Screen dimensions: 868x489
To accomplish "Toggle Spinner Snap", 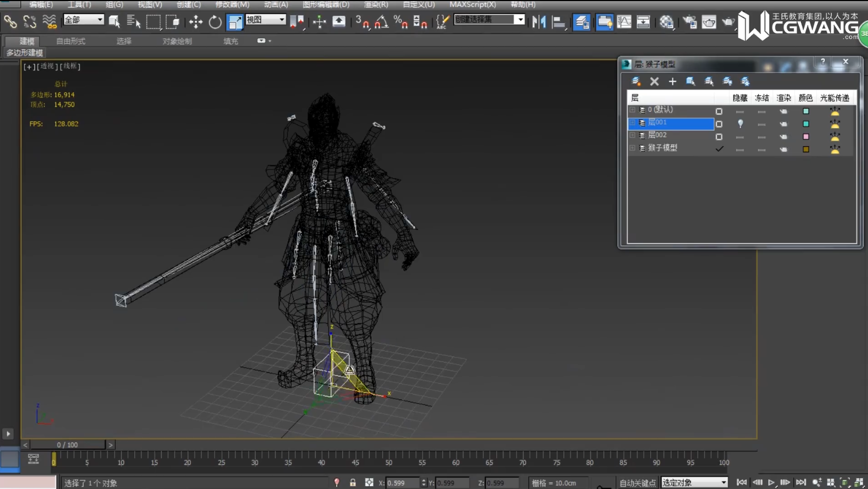I will (x=420, y=22).
